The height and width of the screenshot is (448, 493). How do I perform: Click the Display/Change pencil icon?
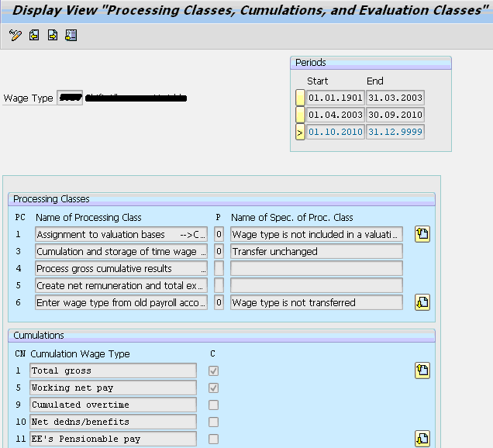16,36
